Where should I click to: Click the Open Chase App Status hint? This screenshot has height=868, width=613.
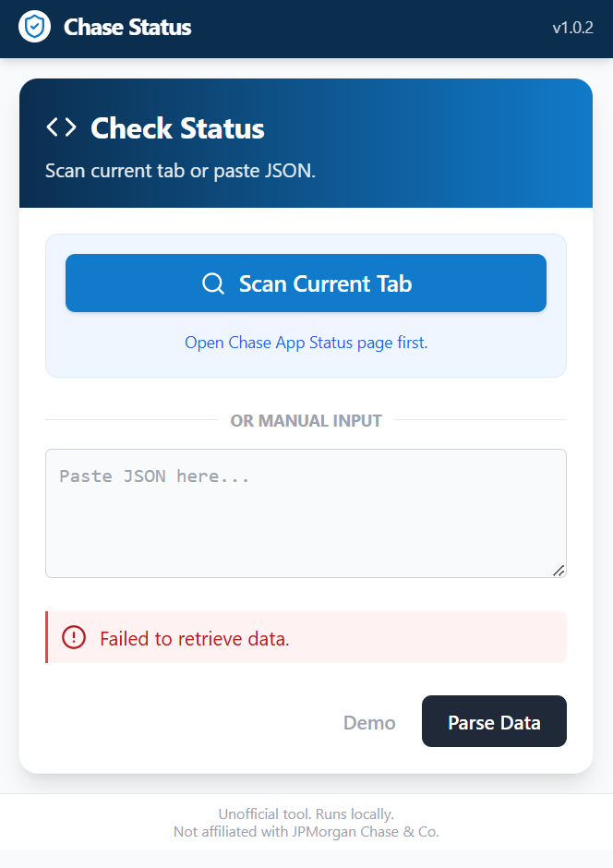point(306,343)
